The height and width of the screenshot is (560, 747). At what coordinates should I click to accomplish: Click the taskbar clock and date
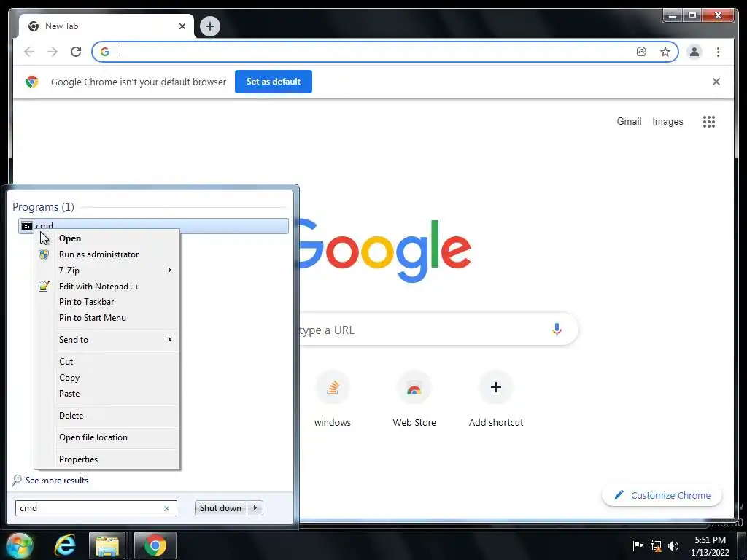pos(710,546)
